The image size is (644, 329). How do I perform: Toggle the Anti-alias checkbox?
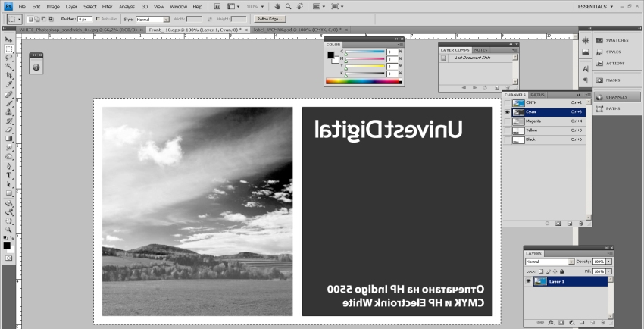pyautogui.click(x=98, y=19)
